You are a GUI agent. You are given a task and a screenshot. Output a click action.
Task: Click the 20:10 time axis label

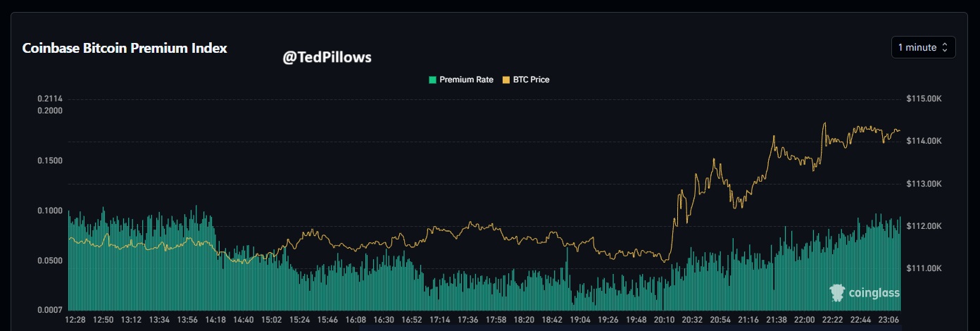coord(663,320)
